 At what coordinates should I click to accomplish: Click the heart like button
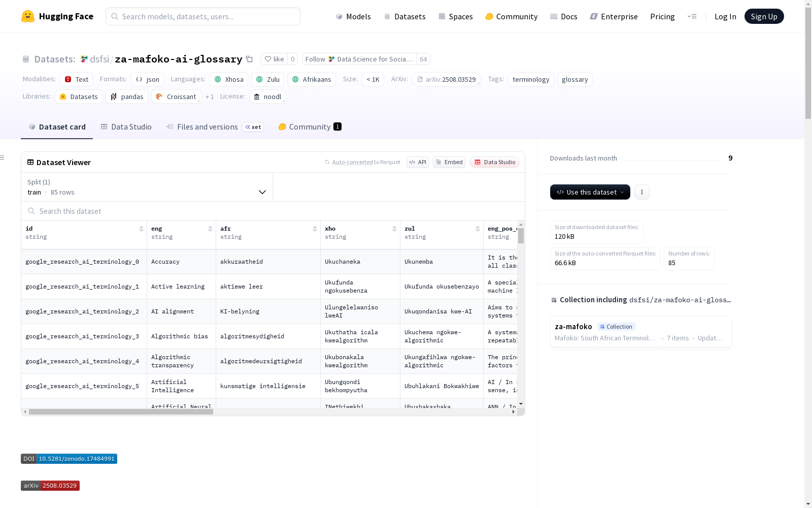tap(274, 59)
